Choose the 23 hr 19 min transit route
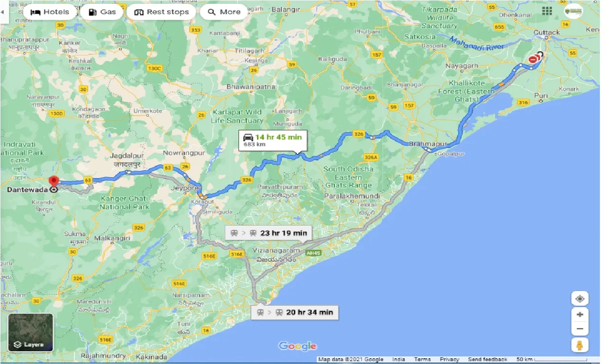Image resolution: width=607 pixels, height=364 pixels. pos(268,233)
